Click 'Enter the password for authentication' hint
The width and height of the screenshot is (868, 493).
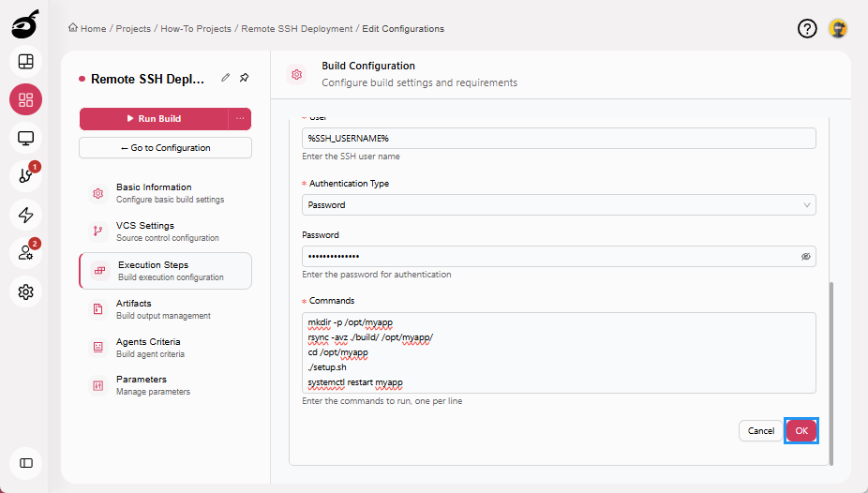click(377, 275)
